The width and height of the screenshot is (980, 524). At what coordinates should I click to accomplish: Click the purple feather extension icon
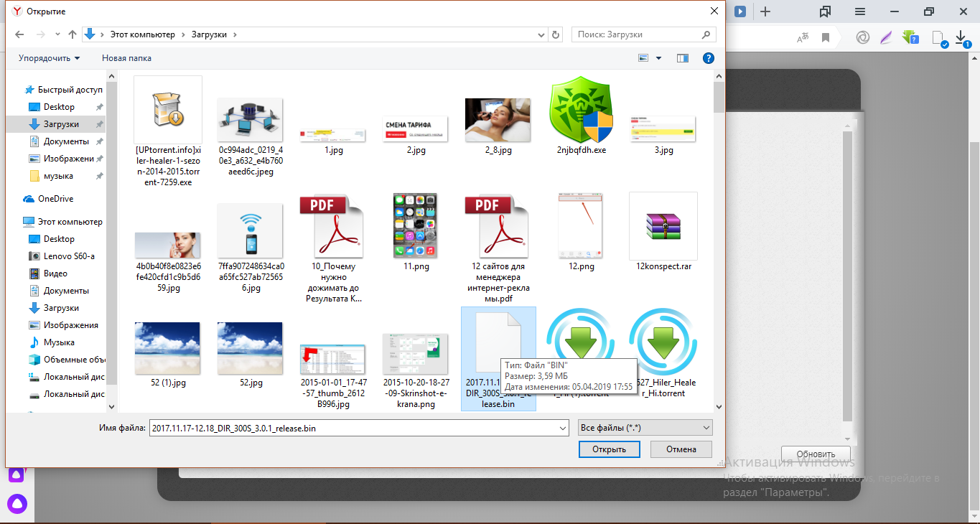pos(887,37)
